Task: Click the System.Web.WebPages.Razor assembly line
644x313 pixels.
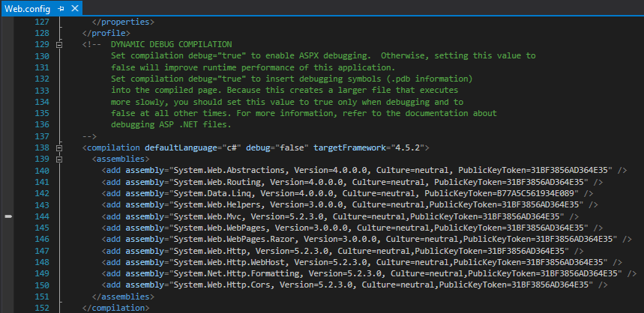Action: click(367, 239)
